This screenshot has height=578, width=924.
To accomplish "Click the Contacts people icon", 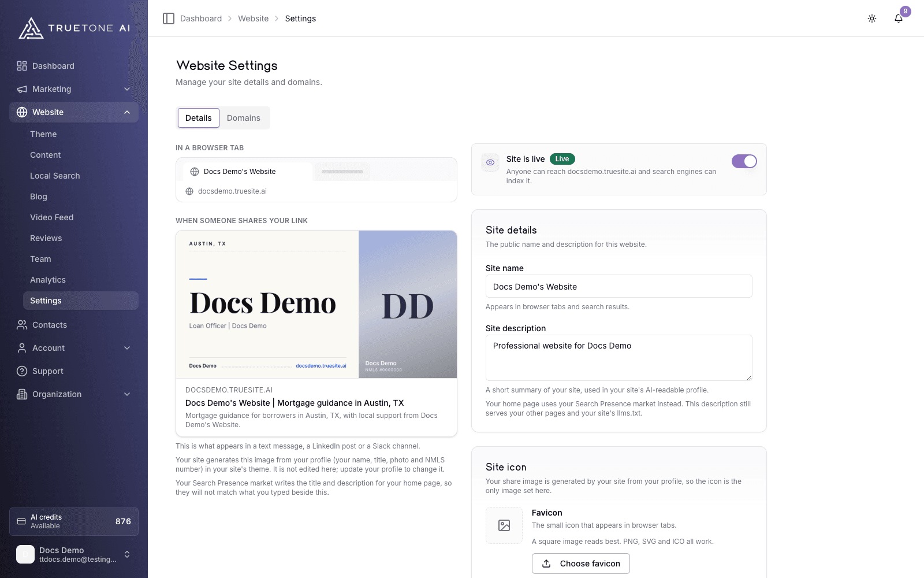I will click(22, 325).
